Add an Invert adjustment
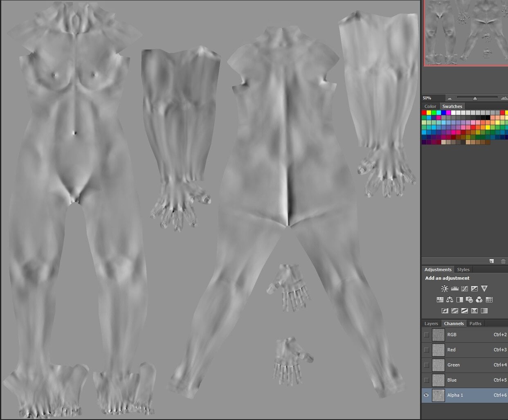The image size is (508, 420). coord(445,311)
